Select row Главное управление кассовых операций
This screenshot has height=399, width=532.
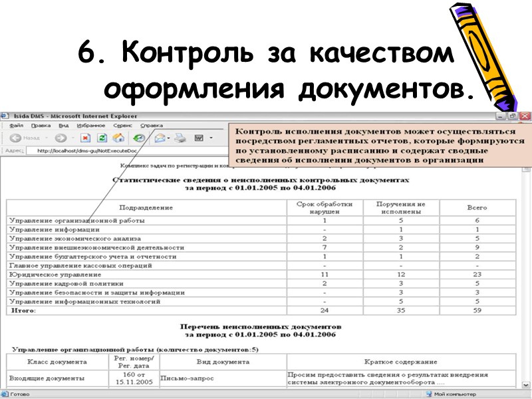point(261,265)
